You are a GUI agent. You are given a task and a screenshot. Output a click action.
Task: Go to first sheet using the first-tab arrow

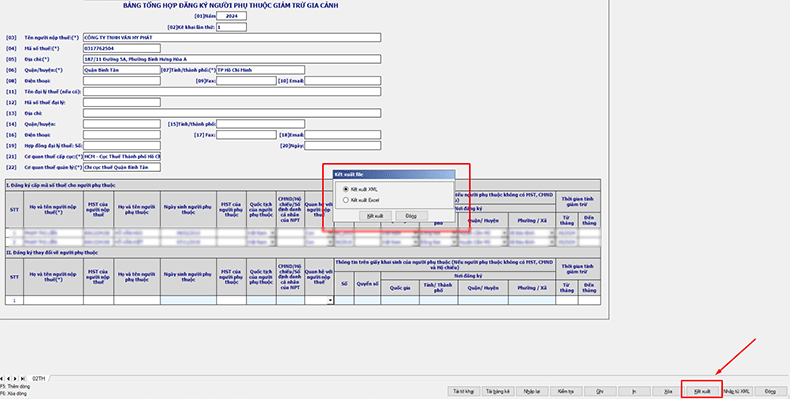2,378
